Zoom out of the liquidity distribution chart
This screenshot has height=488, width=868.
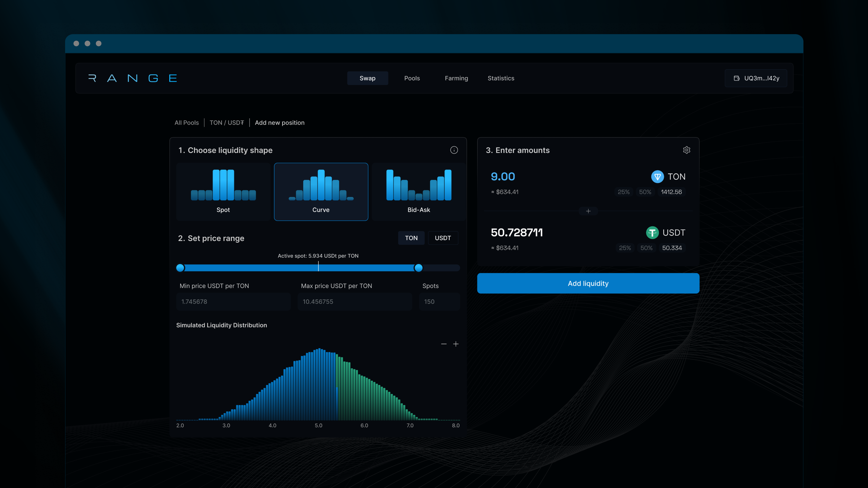[x=443, y=344]
